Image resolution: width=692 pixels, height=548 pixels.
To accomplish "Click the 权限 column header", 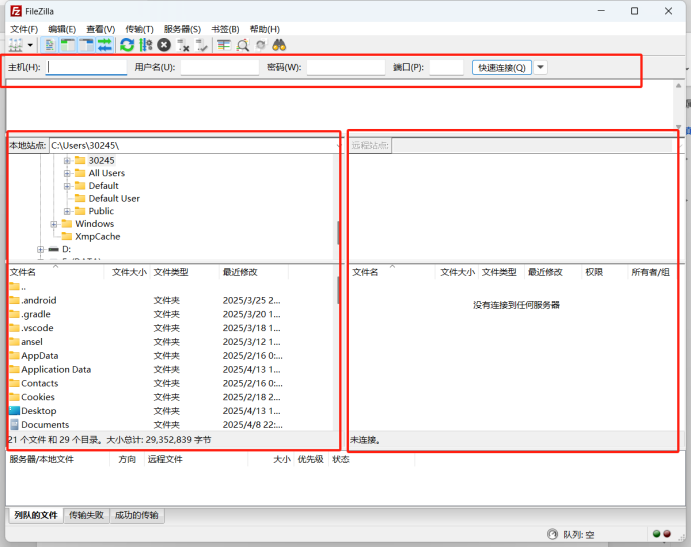I will click(594, 272).
